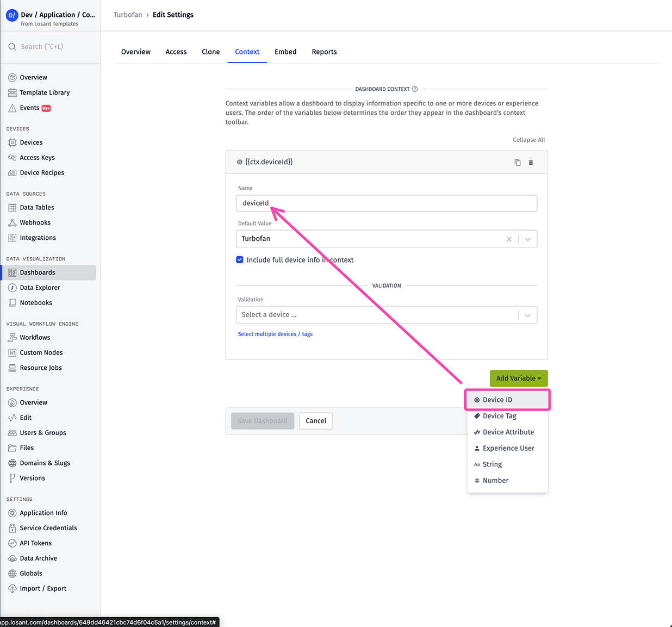672x627 pixels.
Task: Click the Dashboard Context help icon
Action: (x=415, y=89)
